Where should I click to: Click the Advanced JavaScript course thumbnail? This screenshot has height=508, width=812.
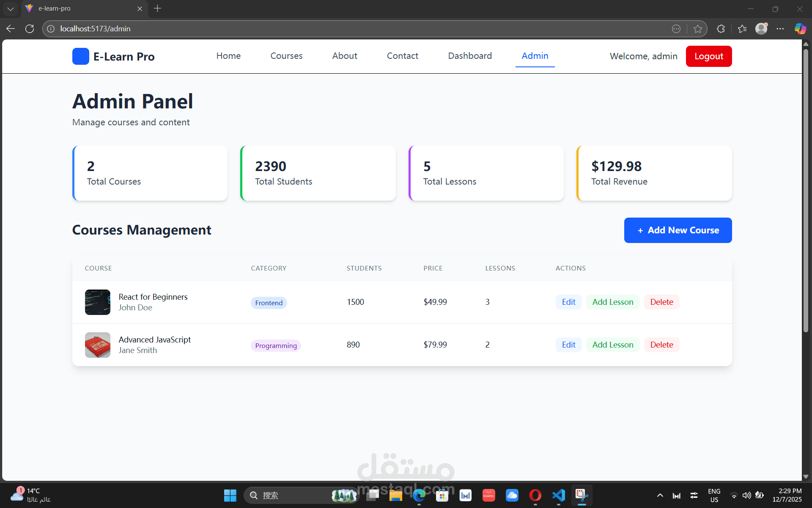coord(98,345)
